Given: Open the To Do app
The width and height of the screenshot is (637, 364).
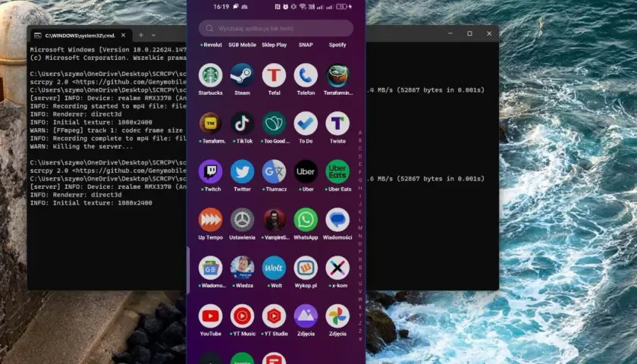Looking at the screenshot, I should [x=306, y=124].
